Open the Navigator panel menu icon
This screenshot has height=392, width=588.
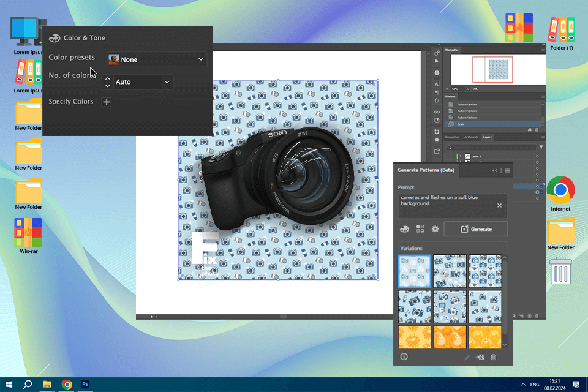pyautogui.click(x=543, y=50)
